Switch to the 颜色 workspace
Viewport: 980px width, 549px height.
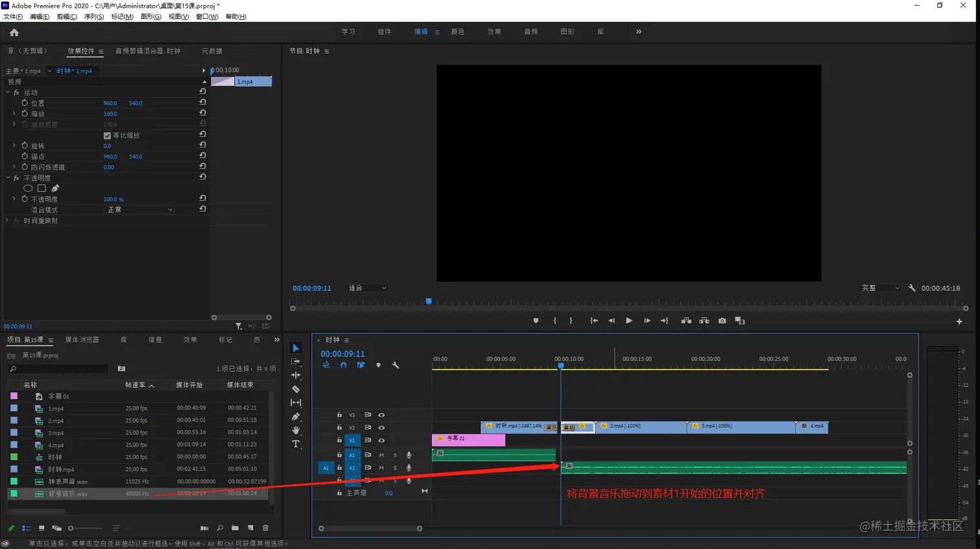tap(458, 32)
